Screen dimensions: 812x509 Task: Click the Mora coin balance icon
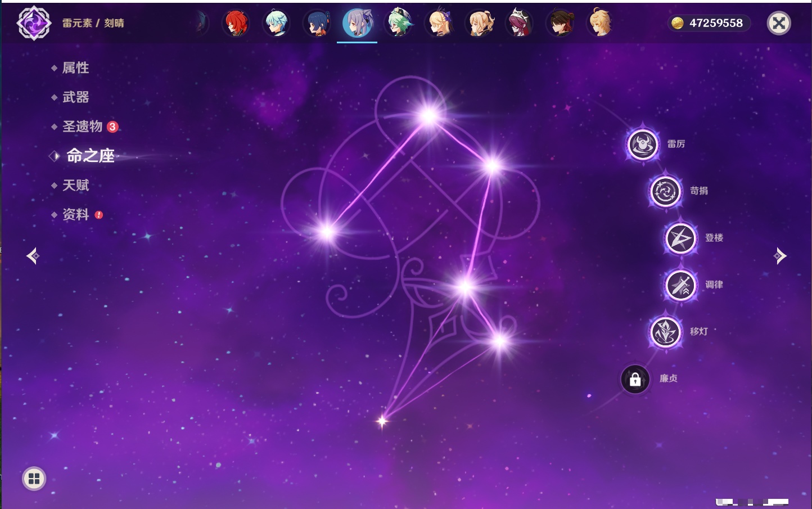(x=678, y=23)
